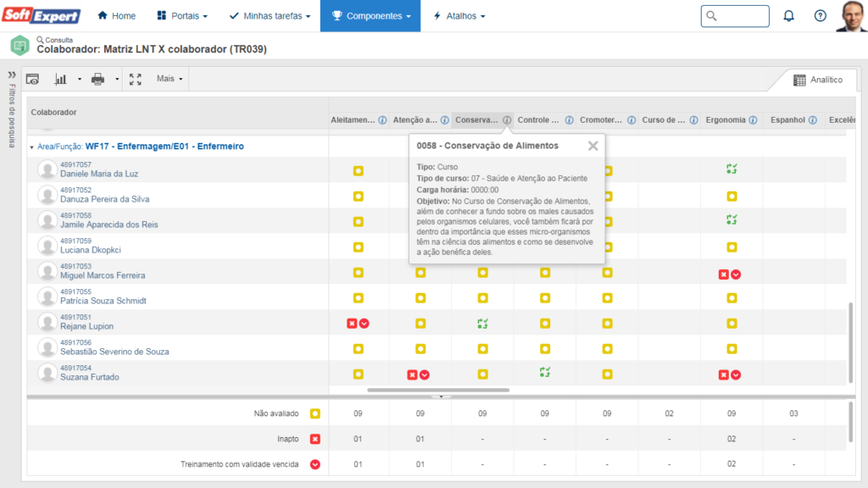
Task: Click info icon beside Ergonomia column
Action: 751,120
